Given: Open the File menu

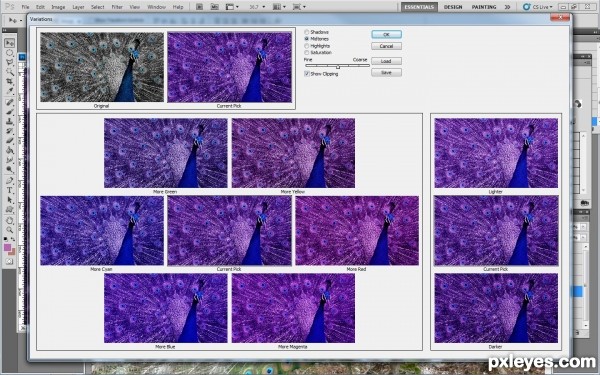Looking at the screenshot, I should tap(25, 7).
